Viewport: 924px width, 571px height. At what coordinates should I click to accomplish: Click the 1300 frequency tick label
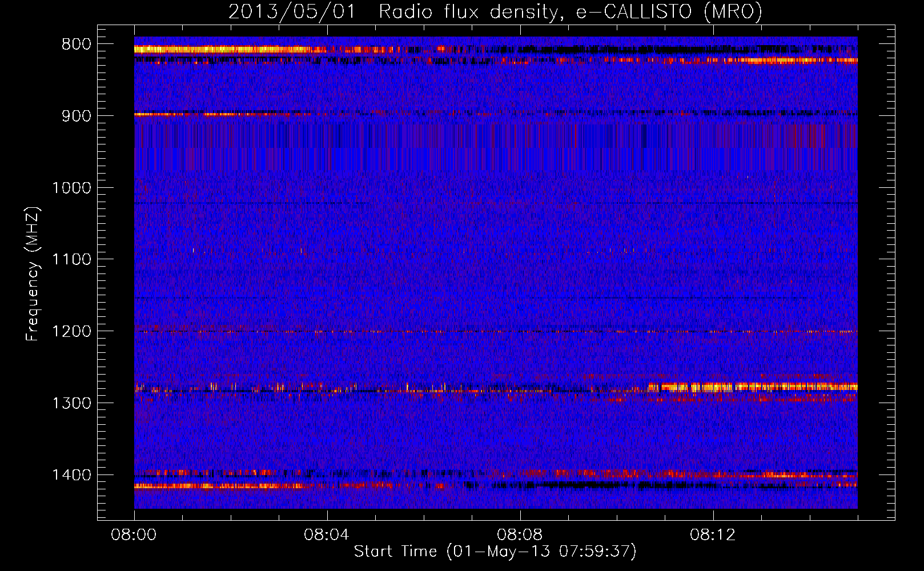tap(71, 403)
